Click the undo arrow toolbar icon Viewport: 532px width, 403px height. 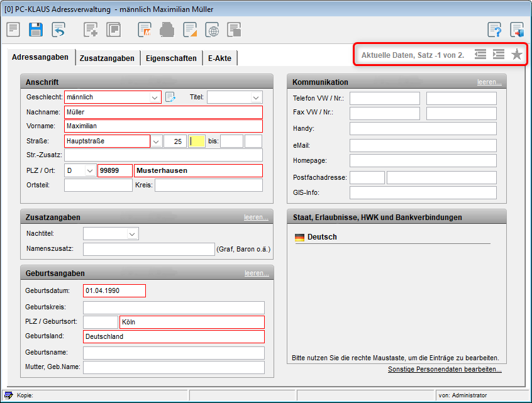click(x=58, y=30)
